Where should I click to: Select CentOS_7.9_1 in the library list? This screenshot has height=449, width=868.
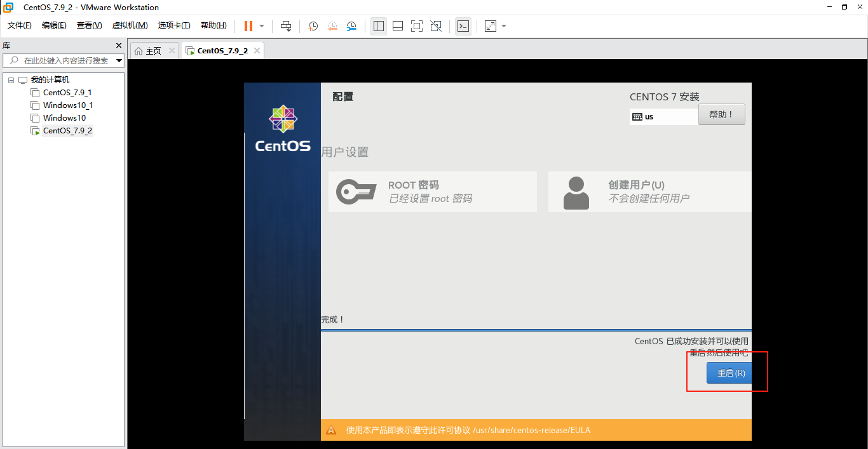point(67,92)
